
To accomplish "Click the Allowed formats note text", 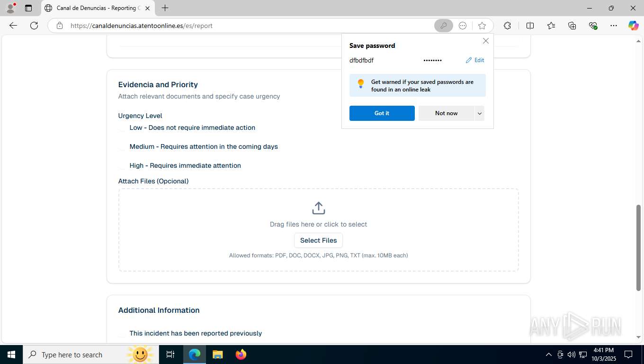I will [319, 255].
